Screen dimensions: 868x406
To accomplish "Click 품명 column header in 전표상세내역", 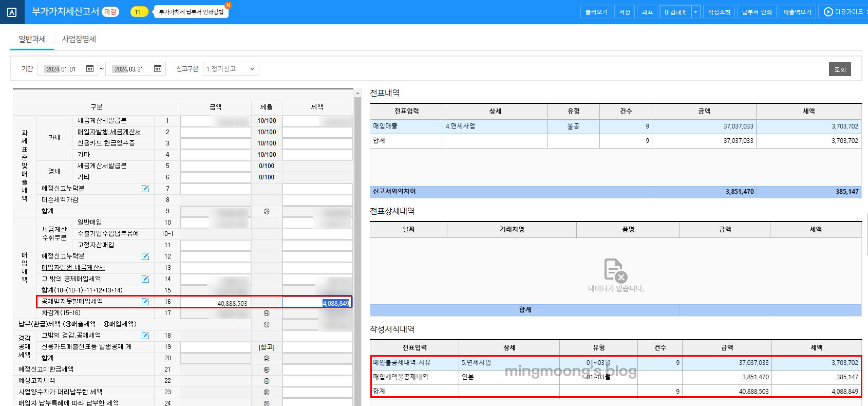I will [628, 229].
